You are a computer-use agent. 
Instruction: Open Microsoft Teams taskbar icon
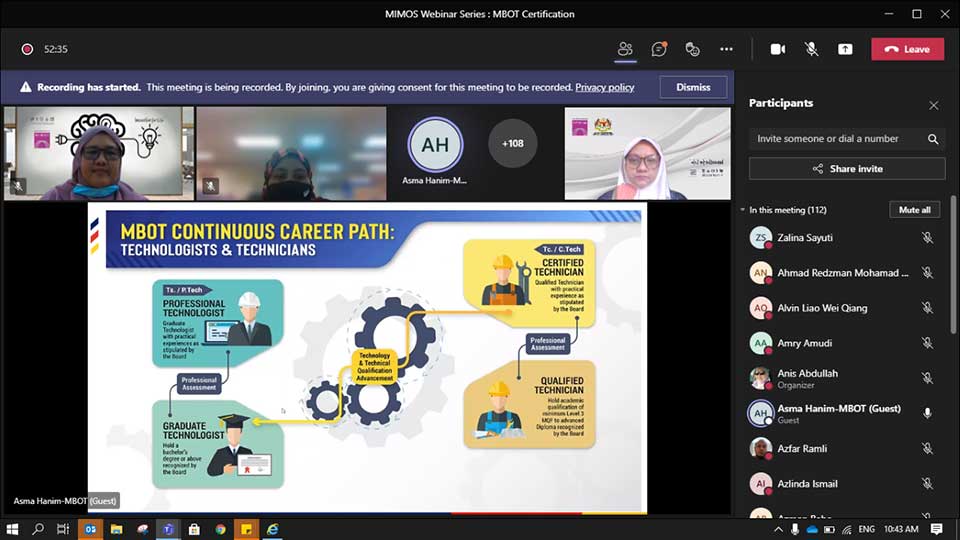tap(168, 529)
